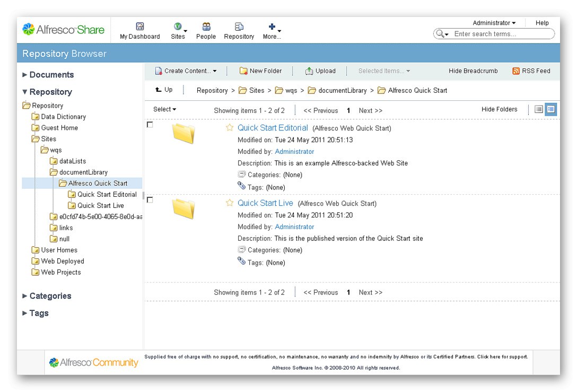577x392 pixels.
Task: Click the tree panel resize handle
Action: [x=144, y=195]
